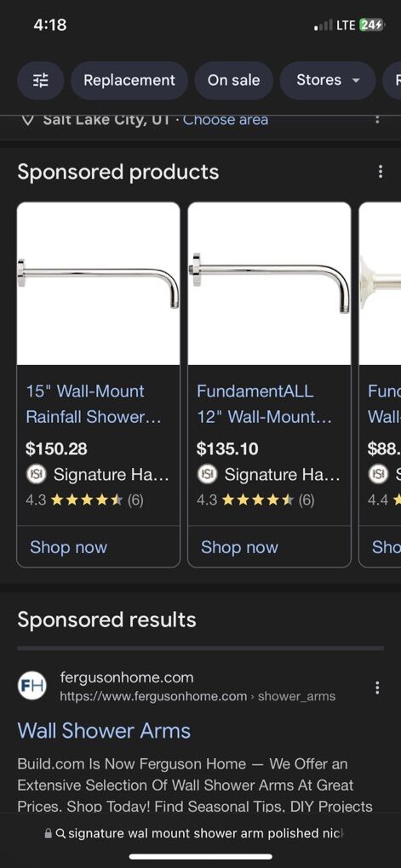Open the FundamentALL 12" Wall-Mount title
The image size is (401, 868).
pyautogui.click(x=265, y=404)
